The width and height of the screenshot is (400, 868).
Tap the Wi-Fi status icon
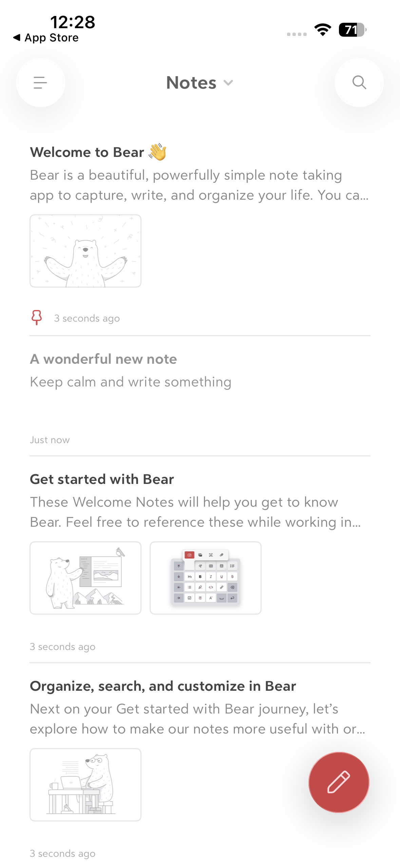(323, 30)
